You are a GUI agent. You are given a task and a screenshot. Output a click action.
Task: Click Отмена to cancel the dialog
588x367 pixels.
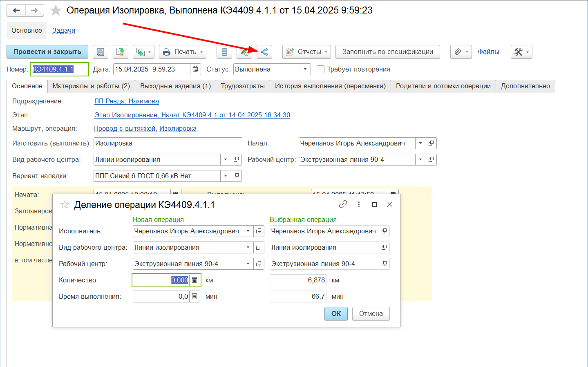pos(371,314)
